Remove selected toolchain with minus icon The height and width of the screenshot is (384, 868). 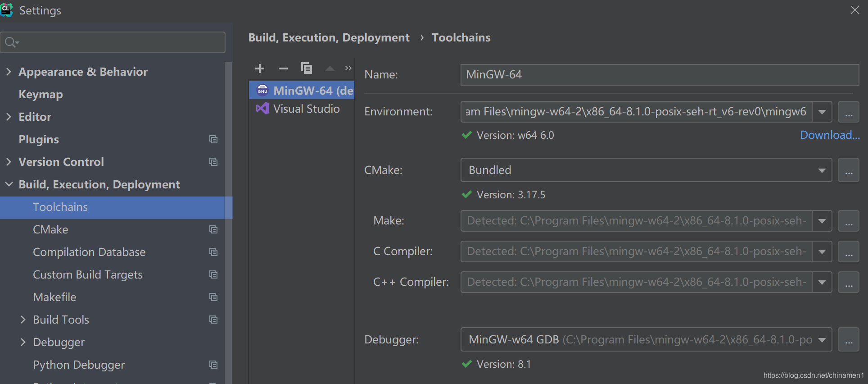point(283,69)
